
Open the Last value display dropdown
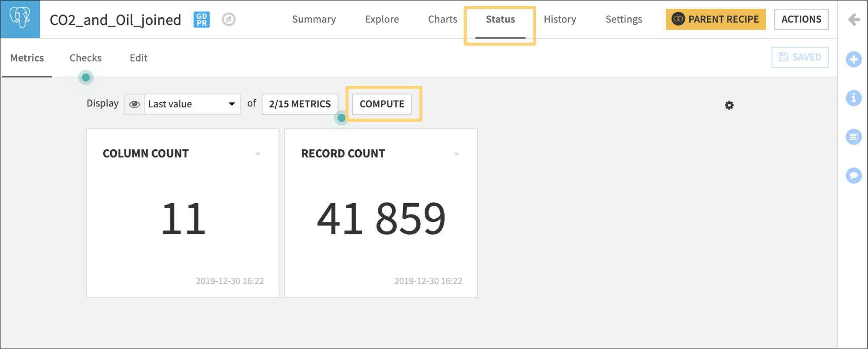pos(192,104)
